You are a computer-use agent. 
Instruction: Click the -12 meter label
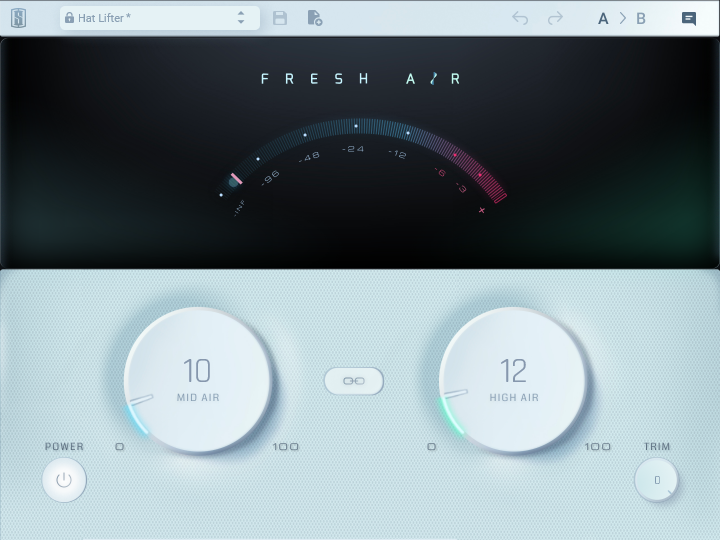pyautogui.click(x=398, y=154)
